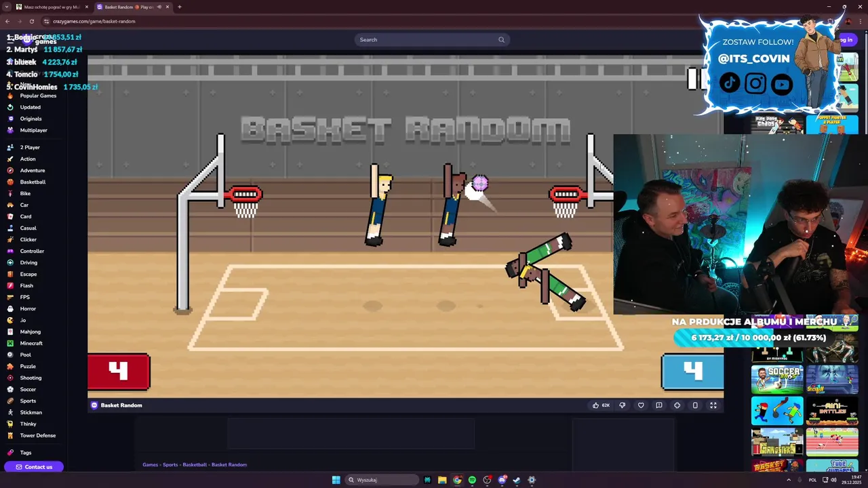This screenshot has width=868, height=488.
Task: Open Spotify from the taskbar
Action: click(x=472, y=480)
